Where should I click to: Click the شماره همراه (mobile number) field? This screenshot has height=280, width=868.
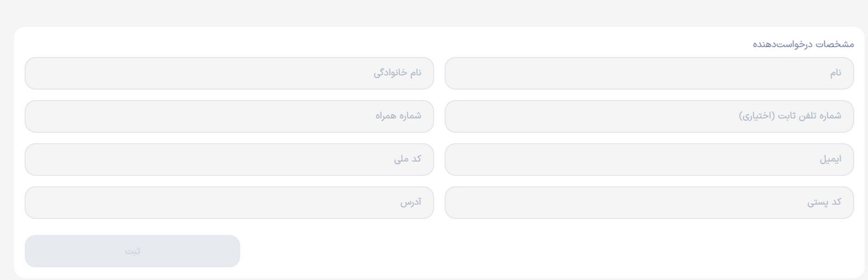pos(229,116)
